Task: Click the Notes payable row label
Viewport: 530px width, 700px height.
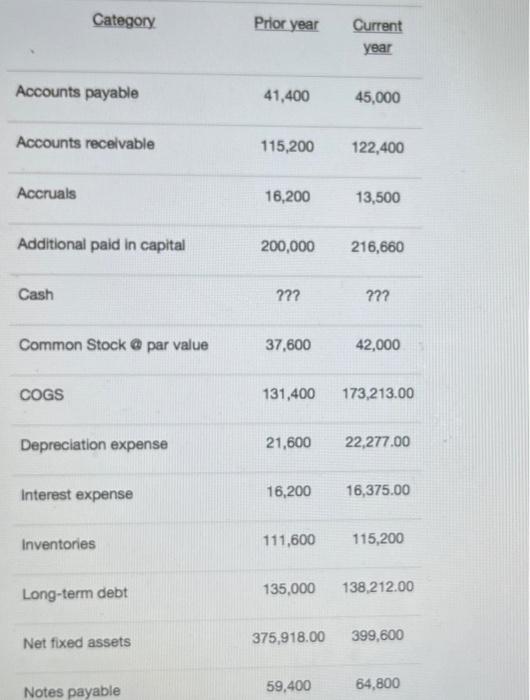Action: pos(72,692)
